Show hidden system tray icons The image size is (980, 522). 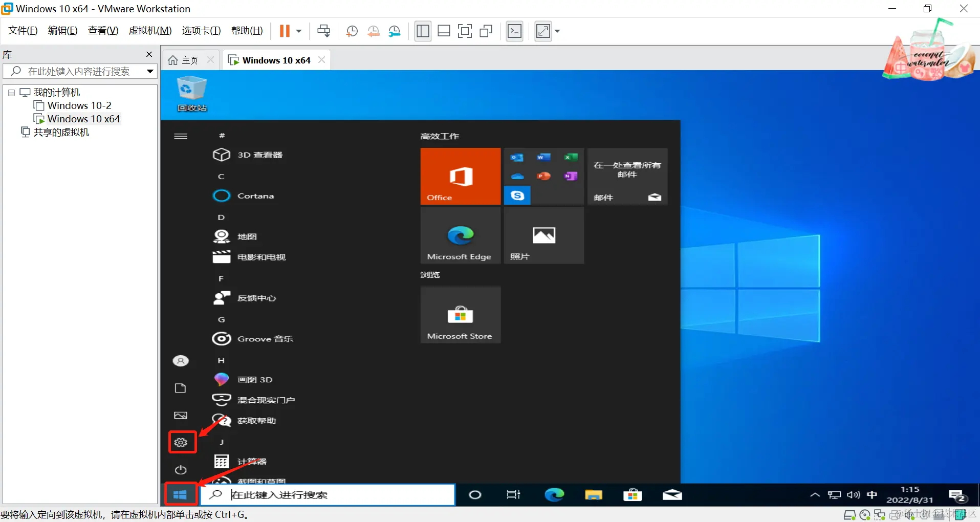tap(815, 495)
